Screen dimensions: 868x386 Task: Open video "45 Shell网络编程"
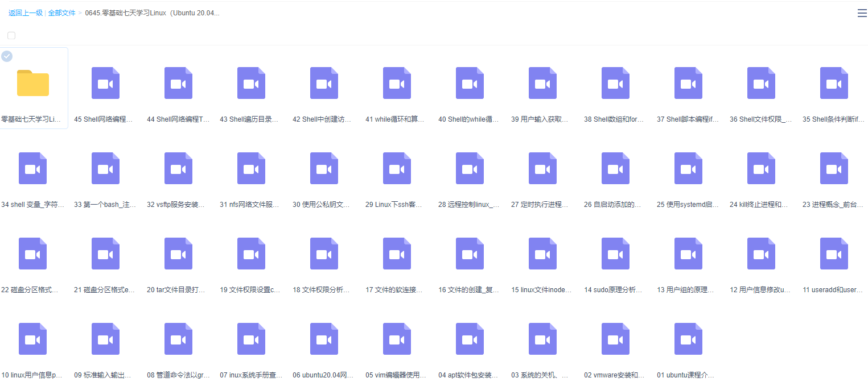pos(105,83)
